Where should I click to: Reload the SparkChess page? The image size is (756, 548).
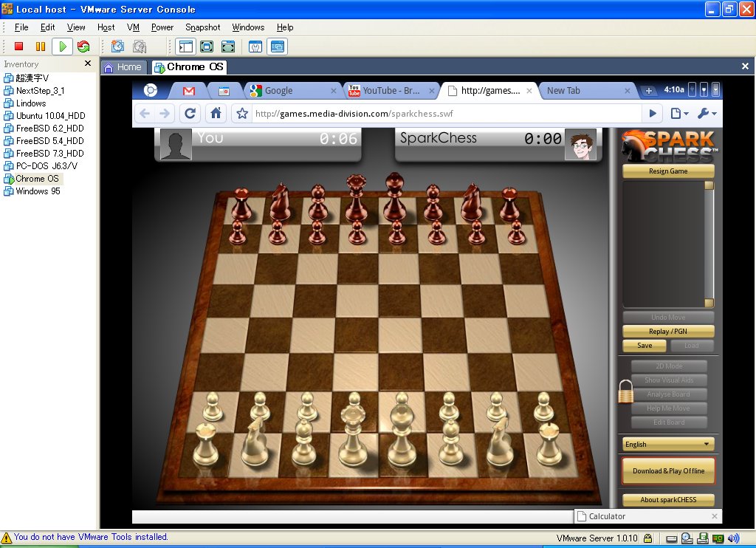click(x=190, y=113)
